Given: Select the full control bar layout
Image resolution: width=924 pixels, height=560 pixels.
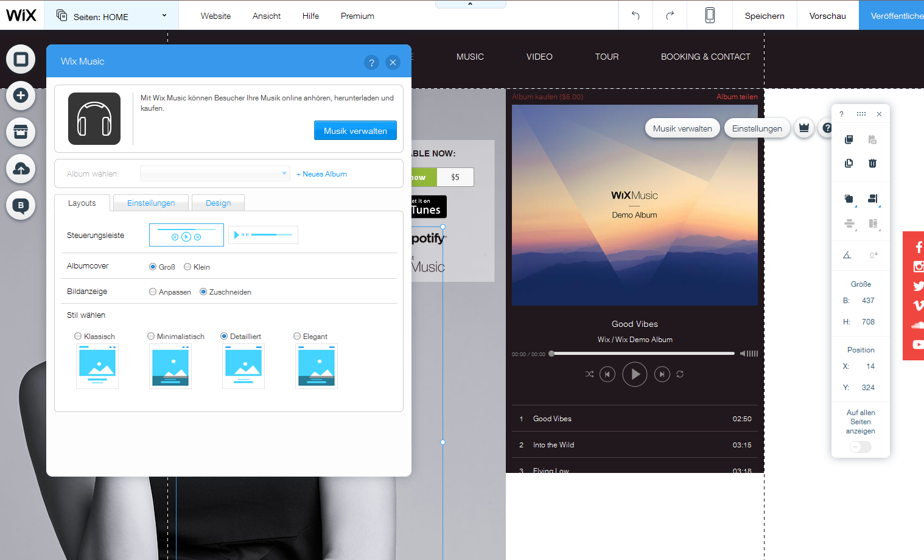Looking at the screenshot, I should click(x=186, y=235).
